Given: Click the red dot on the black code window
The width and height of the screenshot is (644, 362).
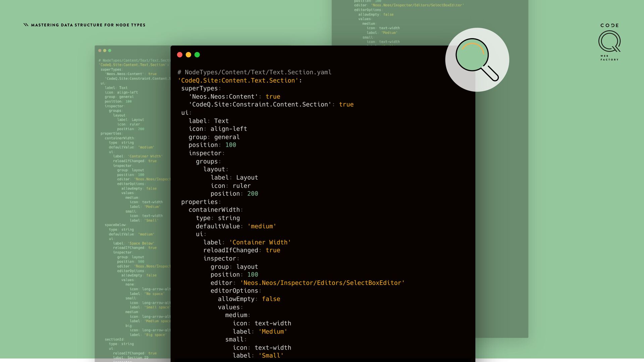Looking at the screenshot, I should point(180,55).
